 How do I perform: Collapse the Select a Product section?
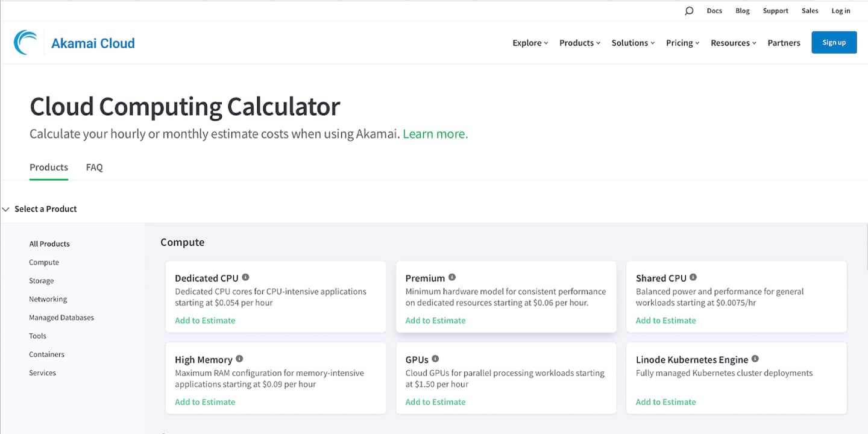click(x=6, y=209)
